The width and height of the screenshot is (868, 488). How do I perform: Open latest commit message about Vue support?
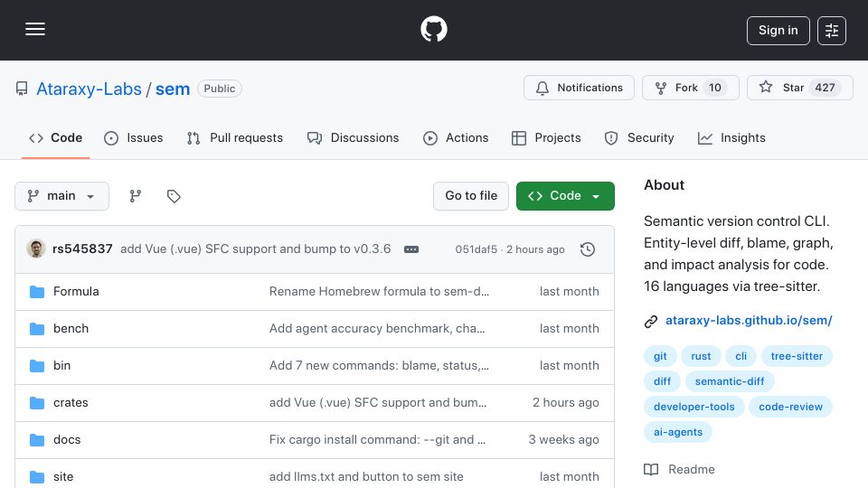pyautogui.click(x=255, y=249)
